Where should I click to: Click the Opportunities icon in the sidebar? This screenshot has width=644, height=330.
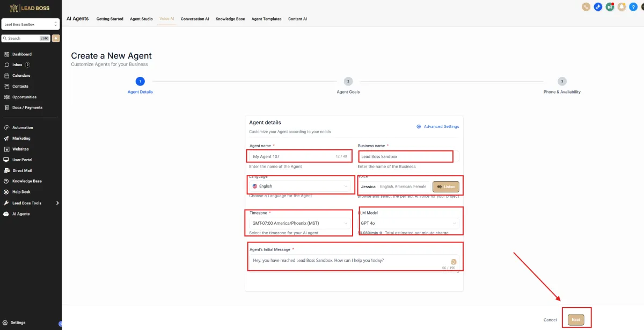(x=6, y=97)
